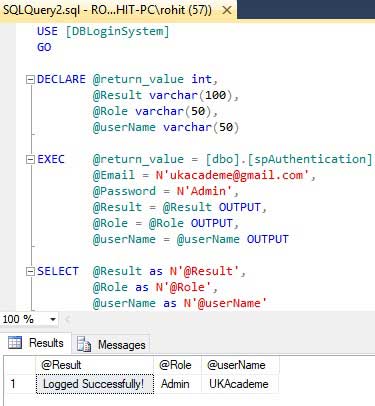The height and width of the screenshot is (406, 375).
Task: Select row 1 header in results grid
Action: (x=20, y=384)
